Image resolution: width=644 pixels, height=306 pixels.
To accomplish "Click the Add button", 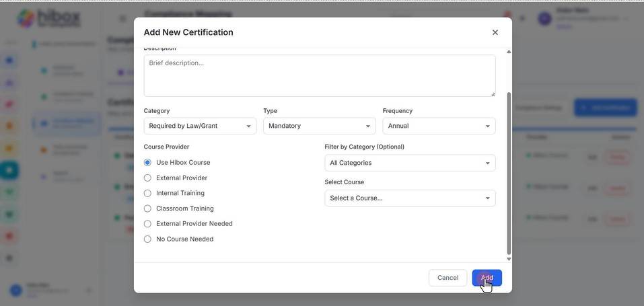I will (487, 278).
